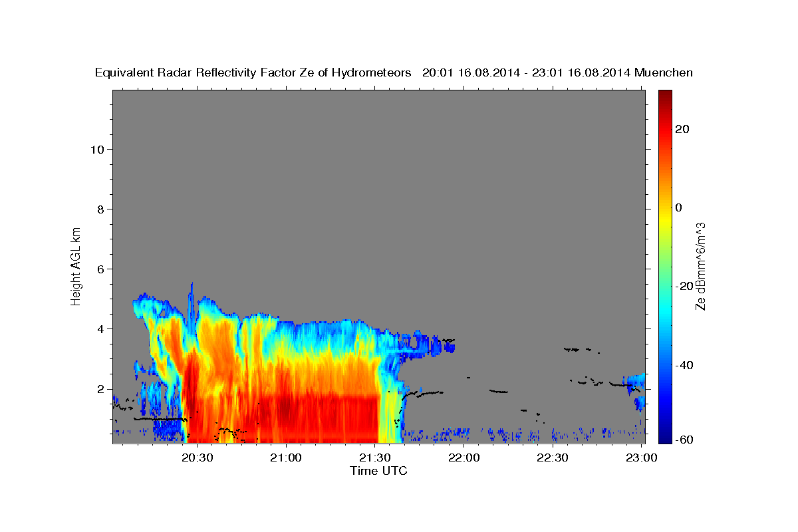The height and width of the screenshot is (532, 798).
Task: Click the colorbar tick value 20
Action: [681, 129]
